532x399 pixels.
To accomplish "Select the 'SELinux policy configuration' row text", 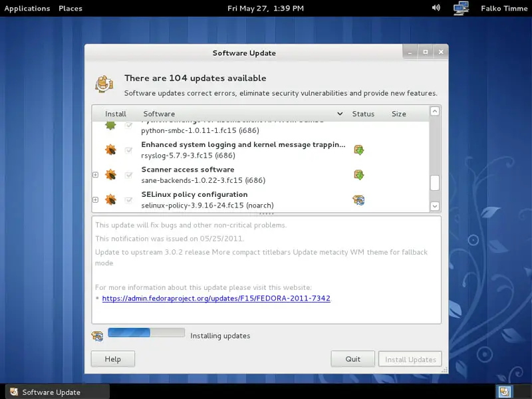I will tap(194, 194).
